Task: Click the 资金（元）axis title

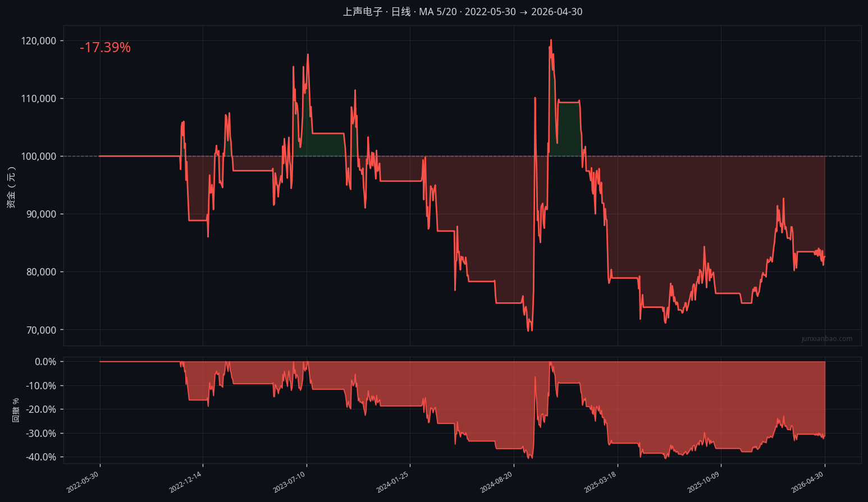Action: coord(11,188)
